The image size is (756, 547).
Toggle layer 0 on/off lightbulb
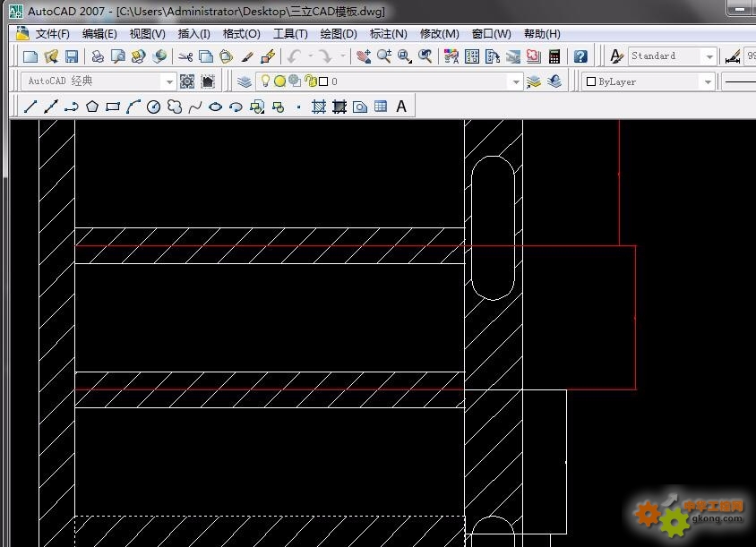click(265, 81)
